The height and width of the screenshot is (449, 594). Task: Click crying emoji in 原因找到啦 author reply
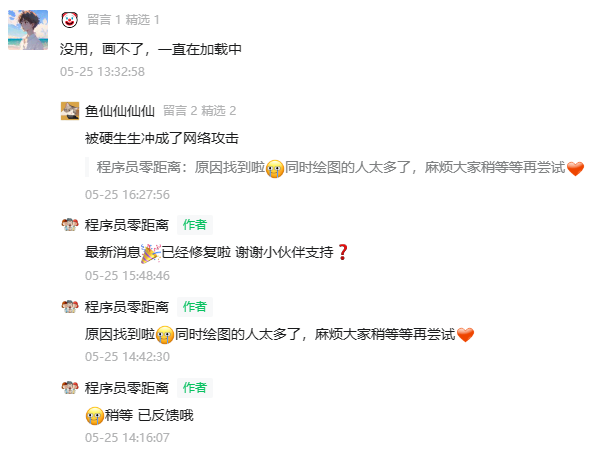click(165, 335)
